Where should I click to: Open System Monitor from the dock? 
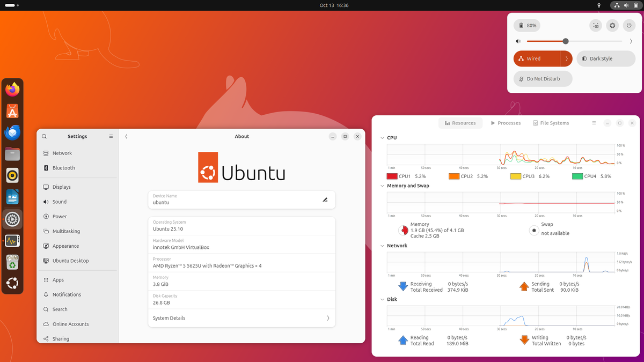click(12, 241)
